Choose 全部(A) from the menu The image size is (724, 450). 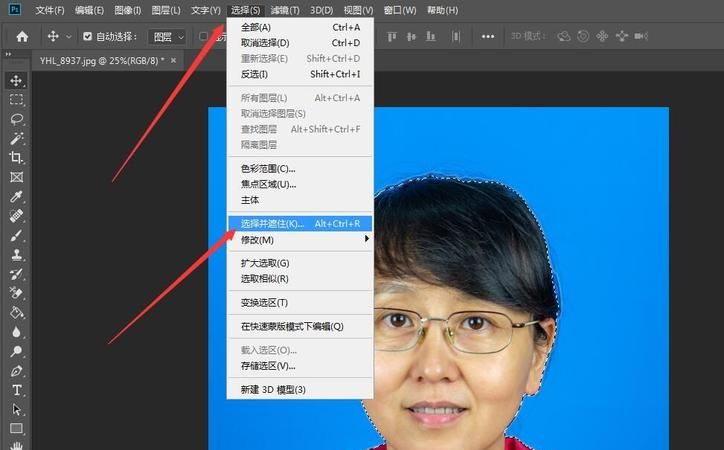300,27
